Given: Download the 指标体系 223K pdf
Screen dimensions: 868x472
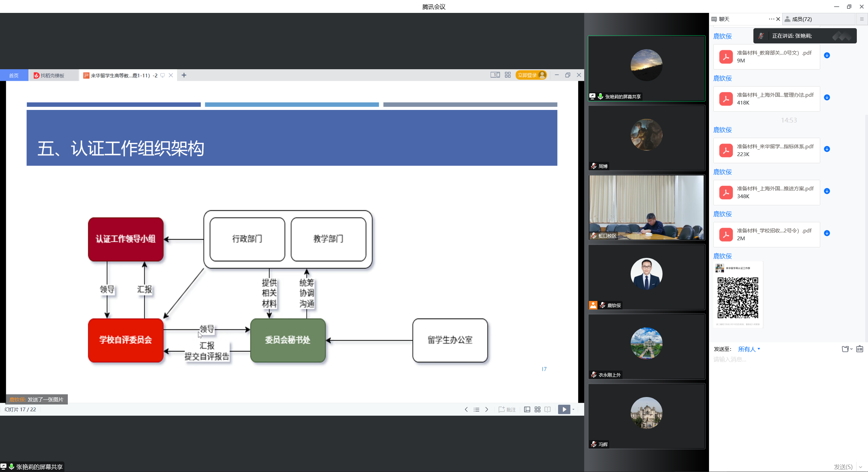Looking at the screenshot, I should tap(827, 149).
